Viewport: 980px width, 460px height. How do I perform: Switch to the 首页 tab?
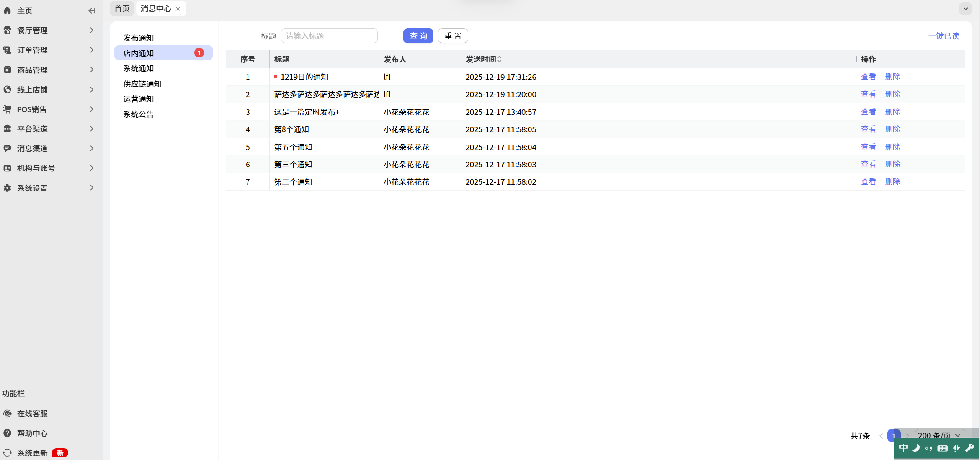(x=122, y=9)
